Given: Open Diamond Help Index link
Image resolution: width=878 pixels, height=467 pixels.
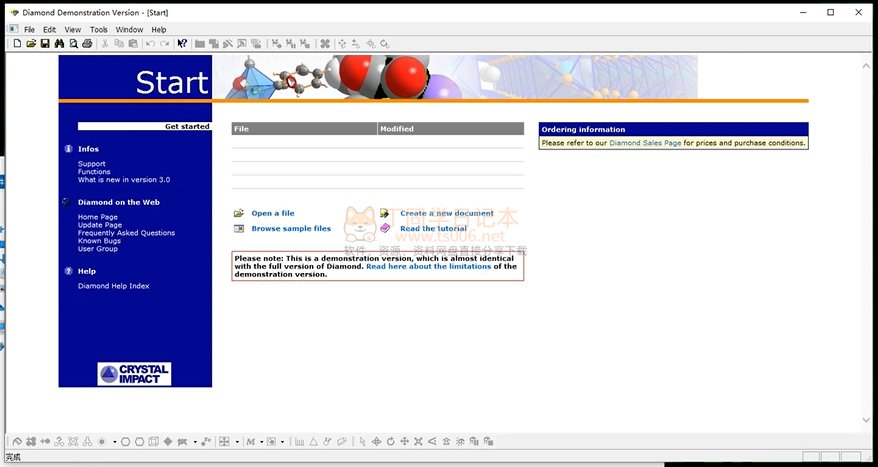Looking at the screenshot, I should point(113,286).
